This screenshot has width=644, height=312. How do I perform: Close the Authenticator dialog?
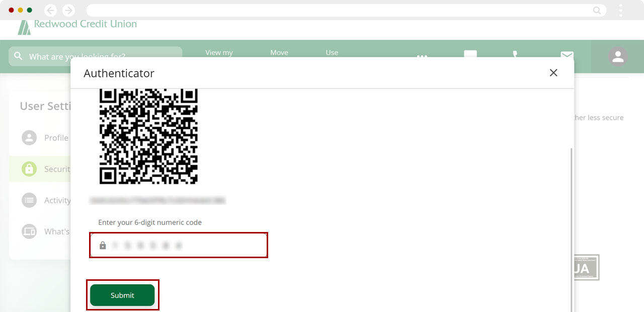click(x=553, y=73)
